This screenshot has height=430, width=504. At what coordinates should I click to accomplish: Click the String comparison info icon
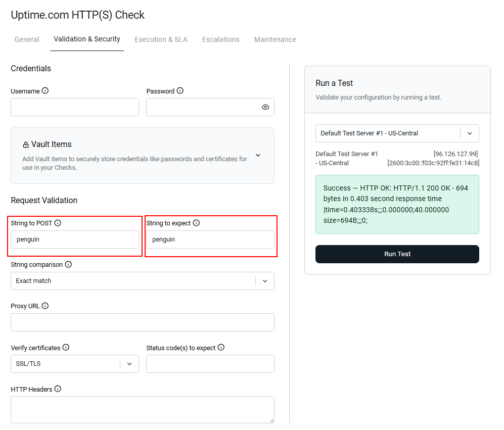pos(68,264)
